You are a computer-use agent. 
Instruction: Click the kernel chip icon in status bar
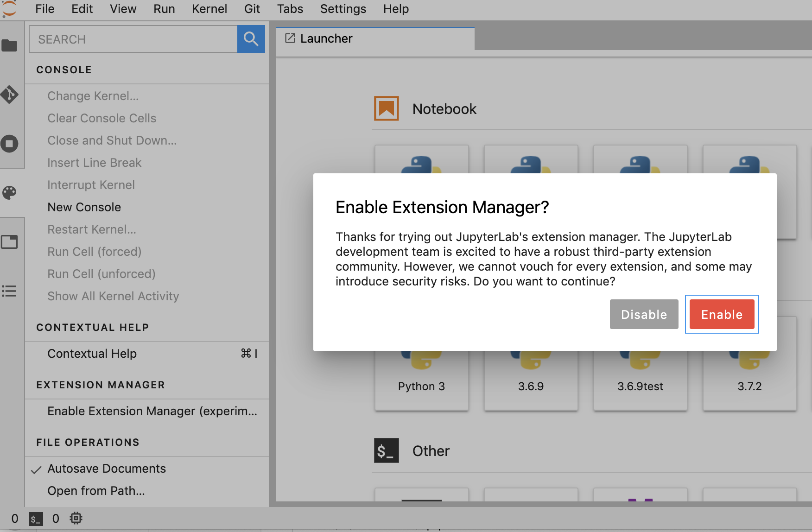tap(76, 519)
